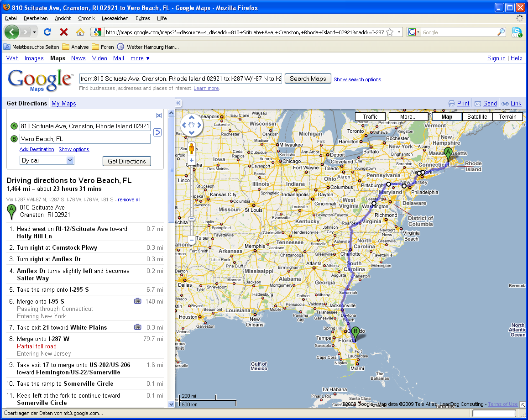Expand the More... map layers menu
The image size is (528, 420).
408,117
